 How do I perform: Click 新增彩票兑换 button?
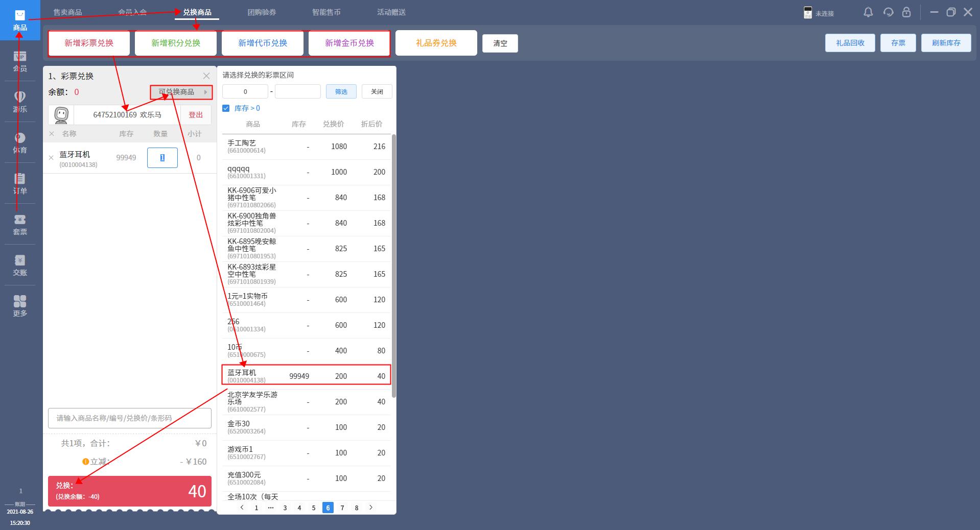[89, 43]
